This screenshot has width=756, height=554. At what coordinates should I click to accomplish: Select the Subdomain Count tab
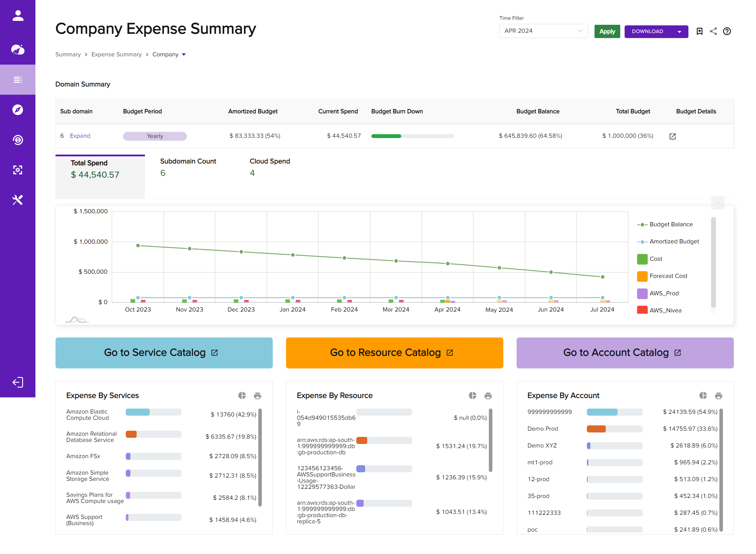tap(188, 167)
